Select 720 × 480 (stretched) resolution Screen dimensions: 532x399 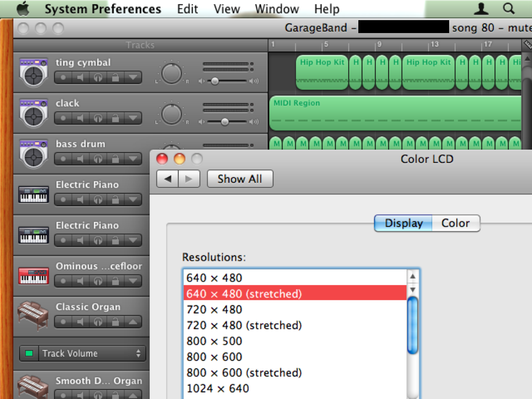[295, 325]
